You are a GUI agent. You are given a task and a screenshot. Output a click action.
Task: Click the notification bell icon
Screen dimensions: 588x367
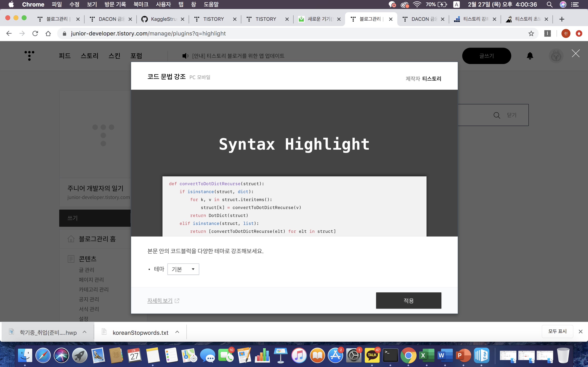(530, 56)
